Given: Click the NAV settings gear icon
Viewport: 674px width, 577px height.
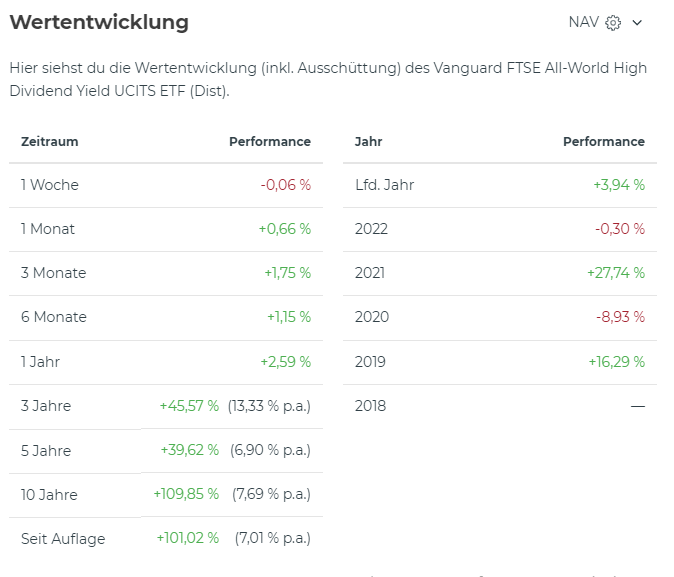Looking at the screenshot, I should [614, 23].
